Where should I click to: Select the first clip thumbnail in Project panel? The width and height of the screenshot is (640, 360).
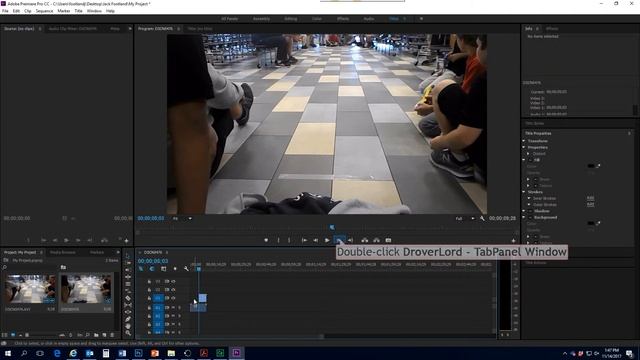point(30,289)
